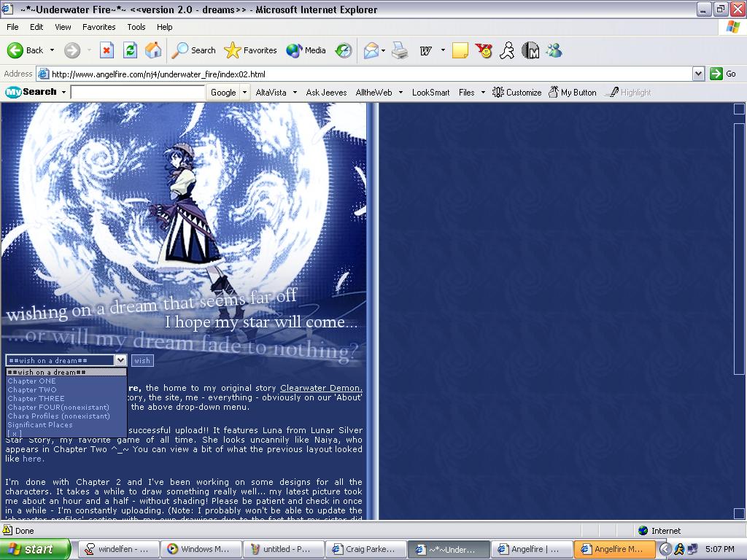The image size is (747, 560).
Task: Refresh the page with green arrows icon
Action: coord(130,50)
